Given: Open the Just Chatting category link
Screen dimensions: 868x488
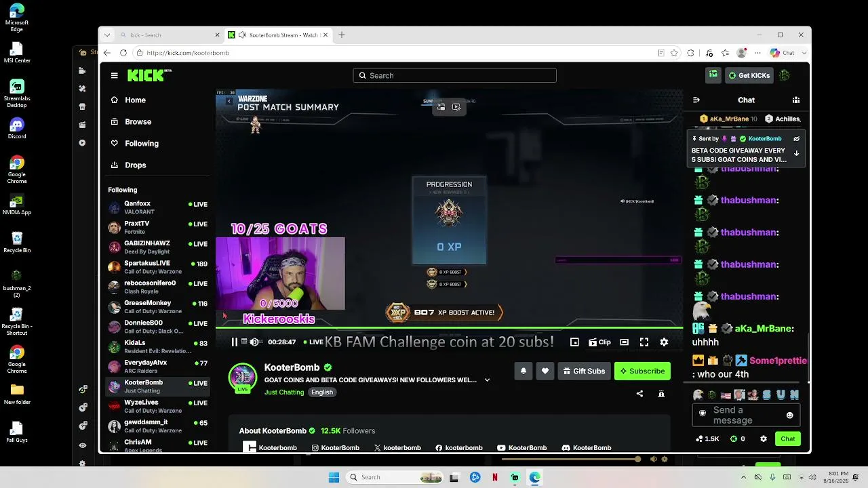Looking at the screenshot, I should click(x=284, y=392).
